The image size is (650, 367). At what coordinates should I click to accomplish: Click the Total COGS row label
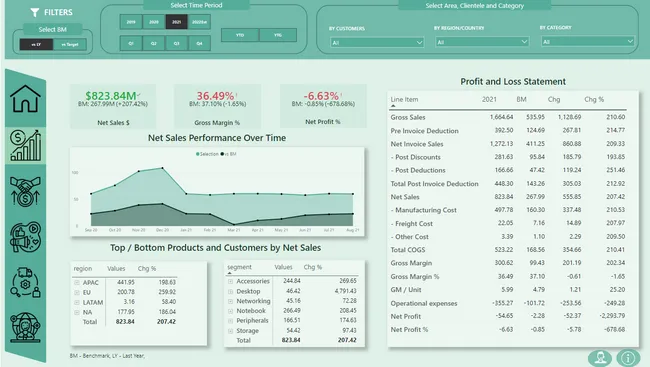[407, 250]
